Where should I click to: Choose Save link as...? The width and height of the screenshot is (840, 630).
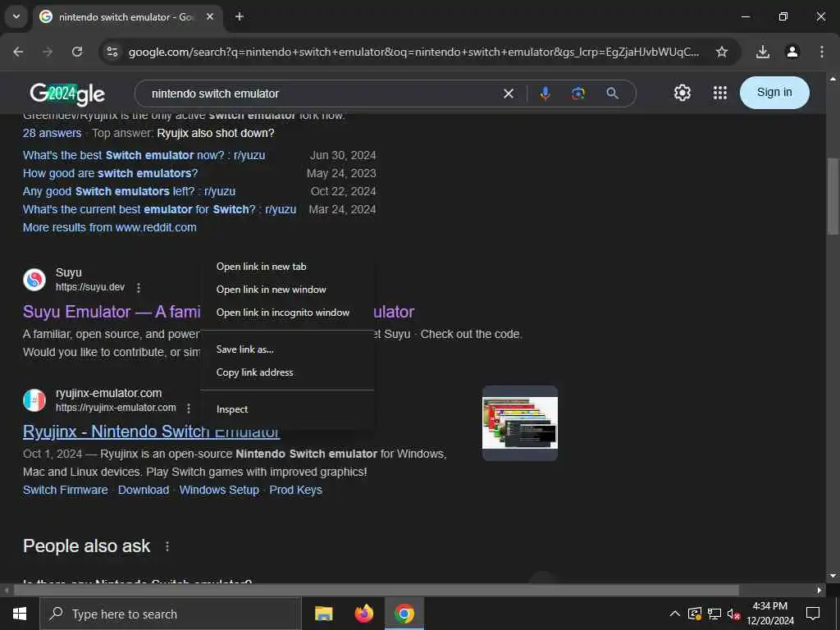click(287, 349)
